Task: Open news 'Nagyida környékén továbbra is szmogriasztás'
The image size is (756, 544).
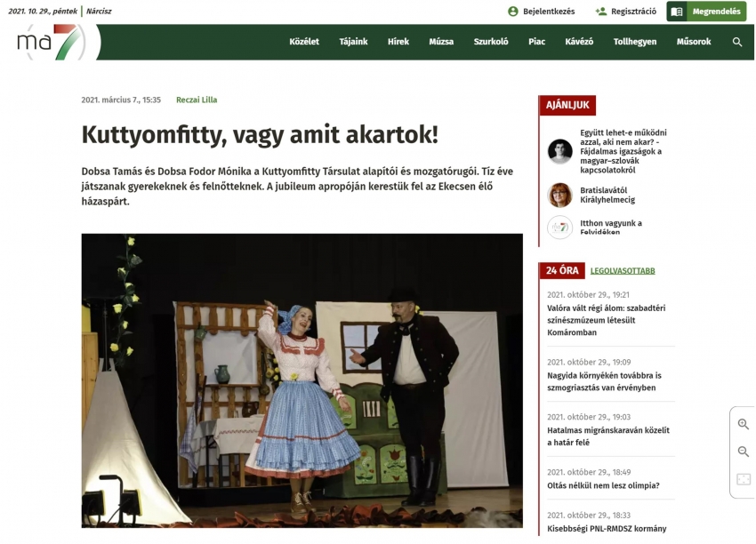Action: tap(604, 381)
